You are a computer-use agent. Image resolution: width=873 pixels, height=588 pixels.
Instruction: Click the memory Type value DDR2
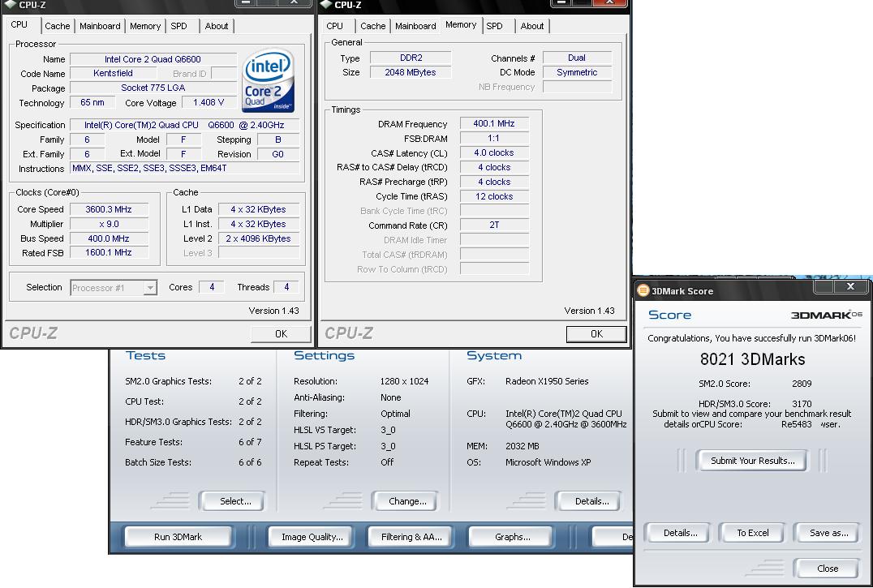pyautogui.click(x=411, y=58)
